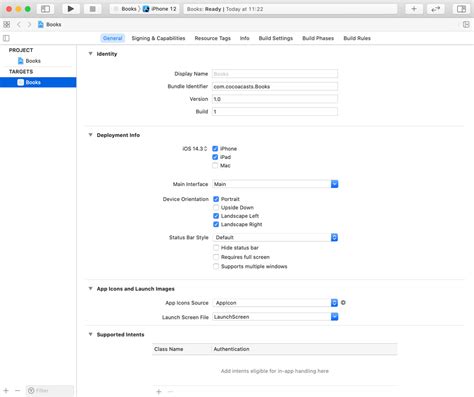Choose the Books scheme in toolbar
This screenshot has height=397, width=474.
[x=125, y=9]
